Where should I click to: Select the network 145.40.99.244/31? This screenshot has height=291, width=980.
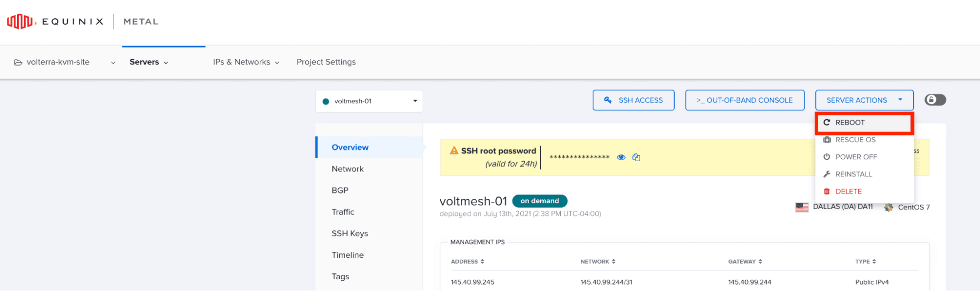pyautogui.click(x=606, y=282)
